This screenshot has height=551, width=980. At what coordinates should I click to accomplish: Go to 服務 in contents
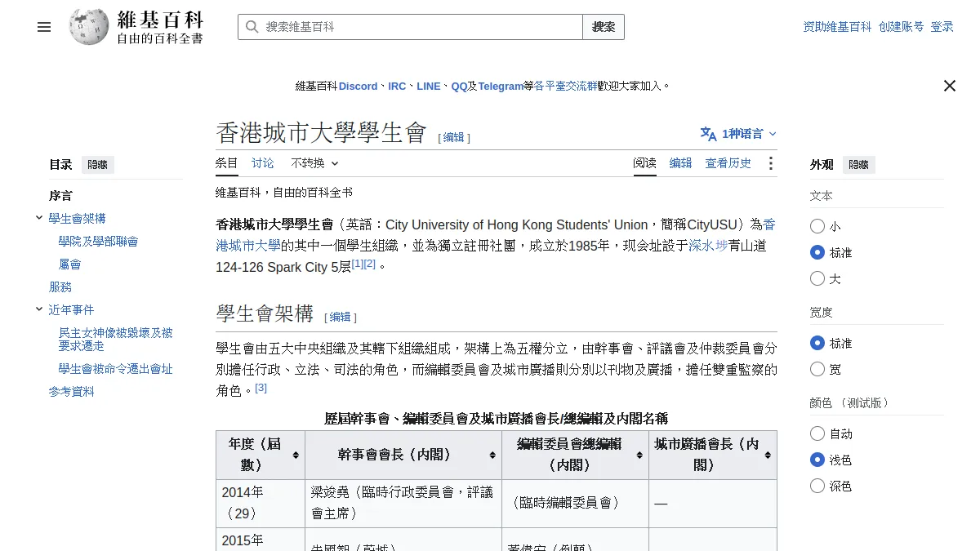tap(60, 287)
